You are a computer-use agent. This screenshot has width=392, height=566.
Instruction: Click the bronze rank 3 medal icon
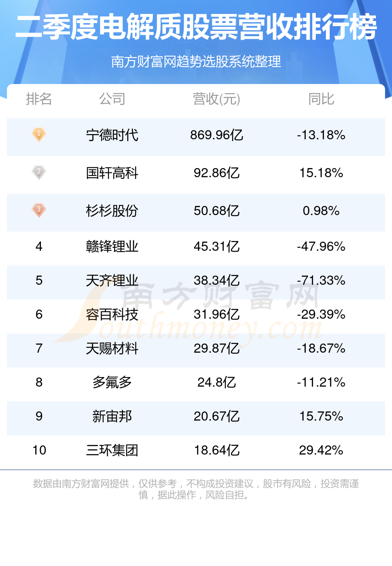pos(39,210)
